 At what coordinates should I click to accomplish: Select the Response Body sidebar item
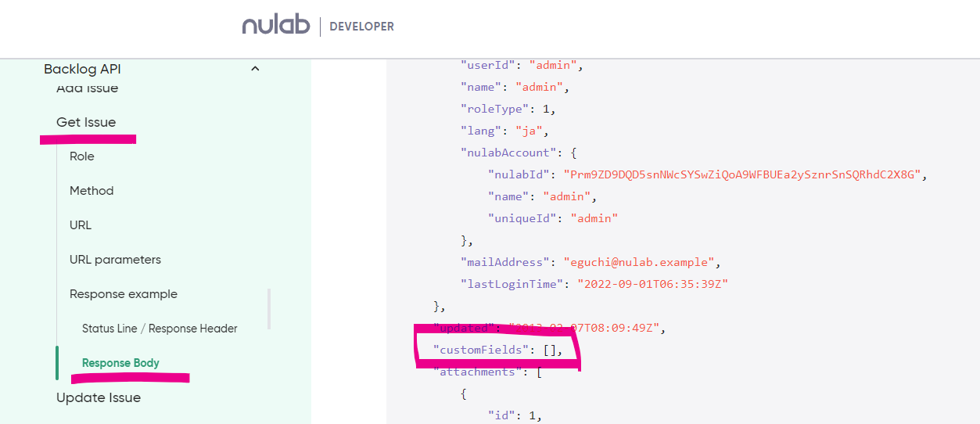tap(120, 363)
